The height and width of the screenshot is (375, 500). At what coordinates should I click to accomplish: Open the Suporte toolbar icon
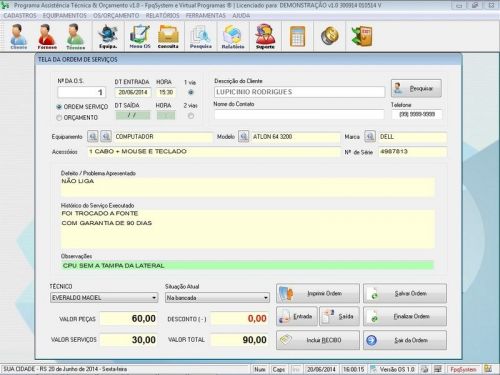pyautogui.click(x=265, y=36)
